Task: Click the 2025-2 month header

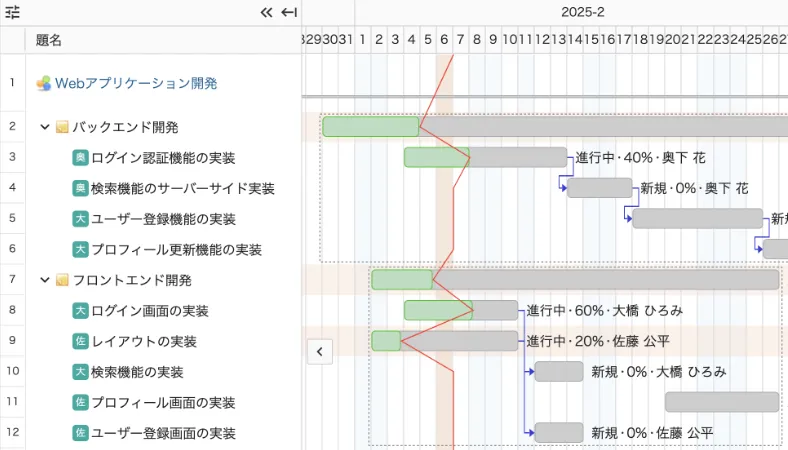Action: [582, 13]
